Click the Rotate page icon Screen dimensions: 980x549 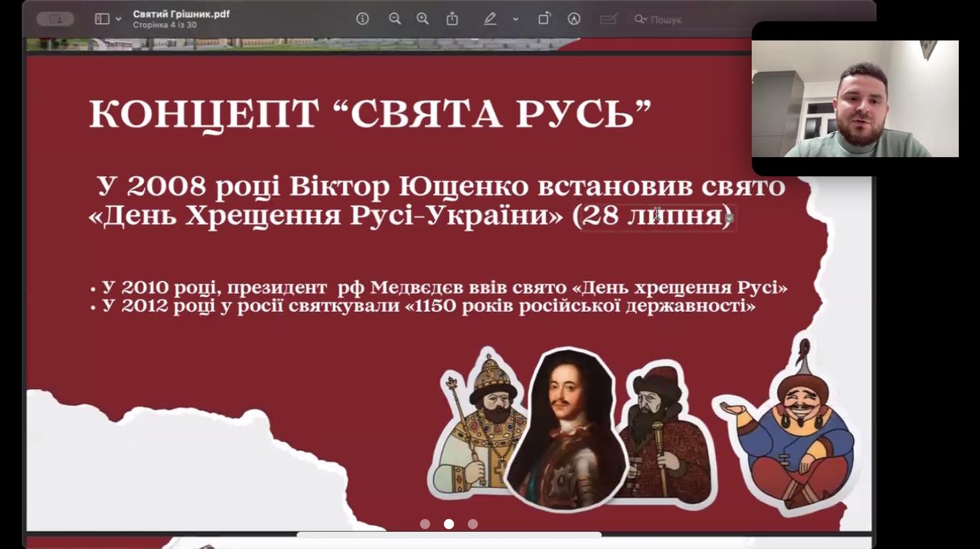(x=544, y=19)
